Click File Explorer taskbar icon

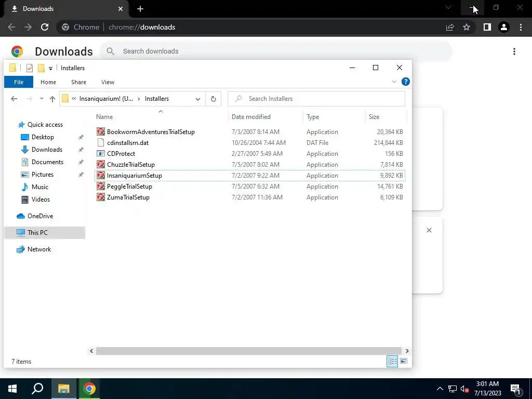(63, 389)
